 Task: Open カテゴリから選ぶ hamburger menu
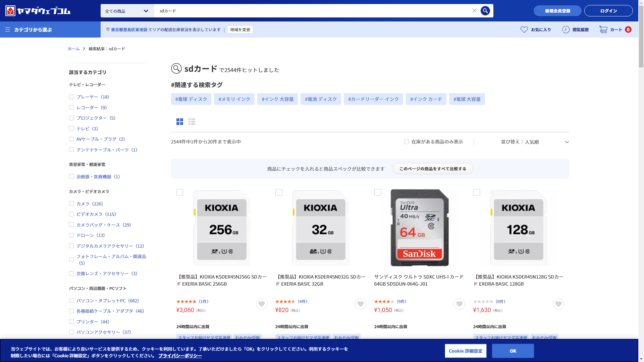tap(8, 29)
